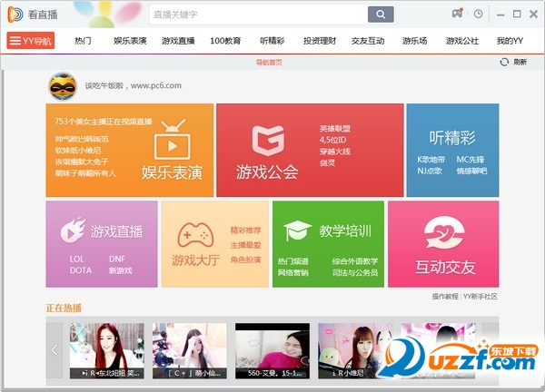Switch to the 交友互动 tab

(368, 41)
